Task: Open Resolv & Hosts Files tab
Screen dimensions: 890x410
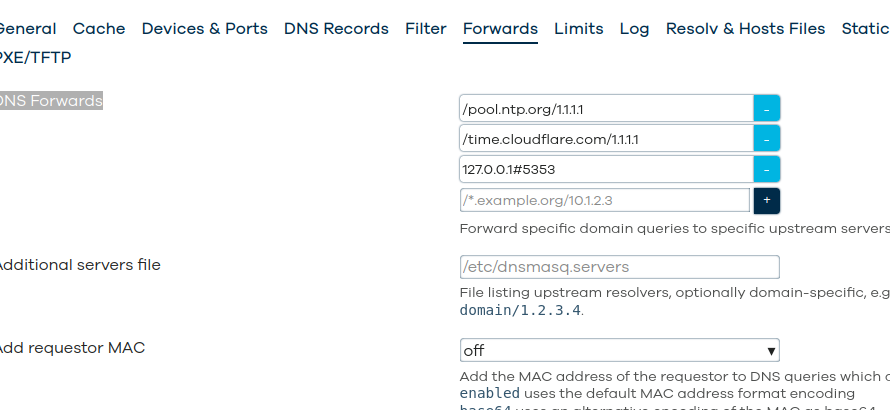Action: (745, 28)
